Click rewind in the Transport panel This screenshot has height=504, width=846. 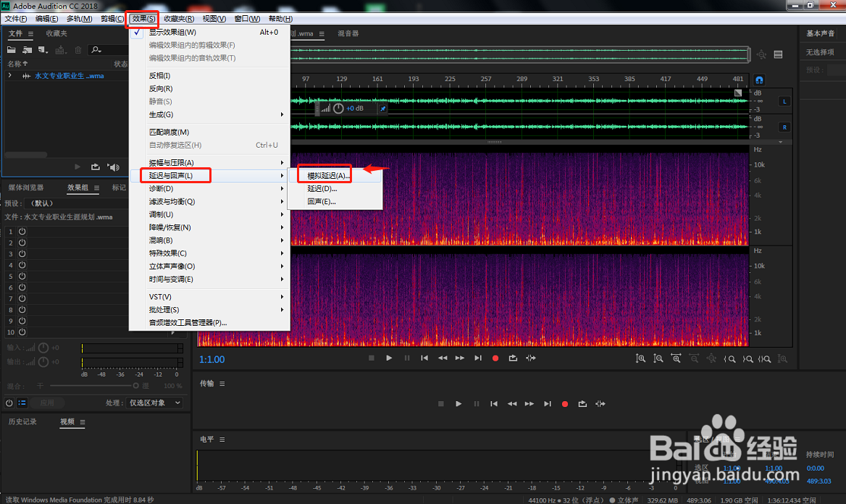(x=511, y=403)
